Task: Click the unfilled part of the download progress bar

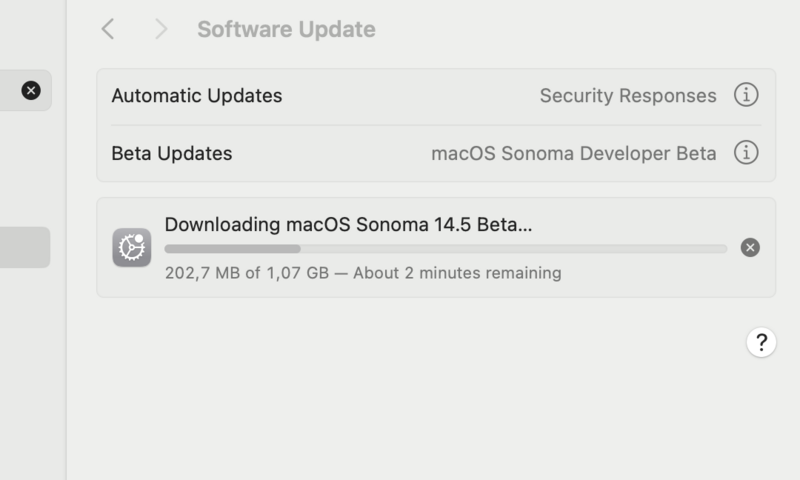Action: [513, 248]
